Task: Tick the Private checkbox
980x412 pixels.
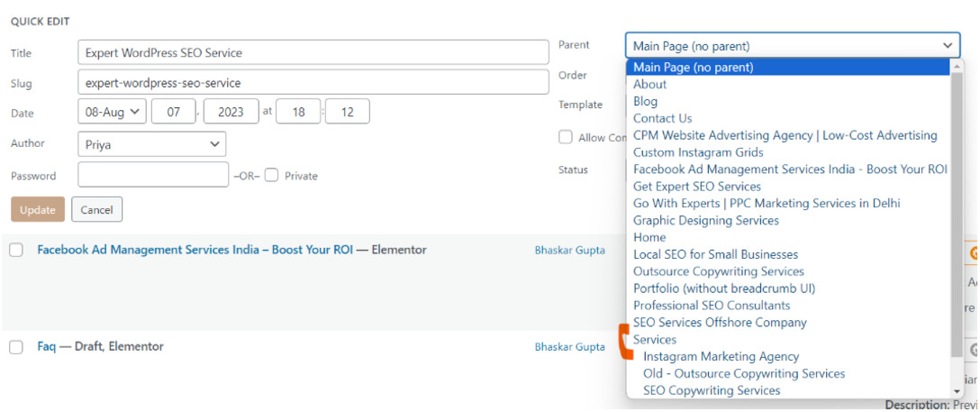Action: point(272,176)
